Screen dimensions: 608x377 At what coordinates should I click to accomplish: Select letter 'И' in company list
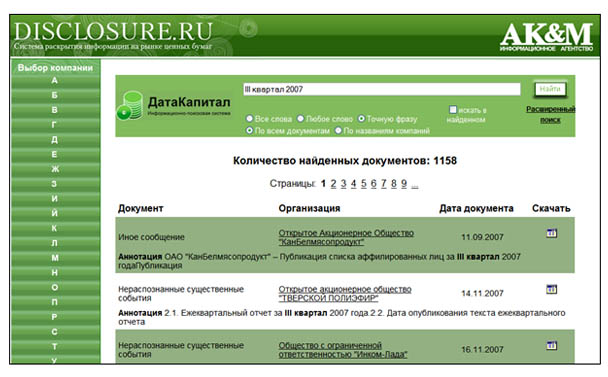(x=55, y=199)
